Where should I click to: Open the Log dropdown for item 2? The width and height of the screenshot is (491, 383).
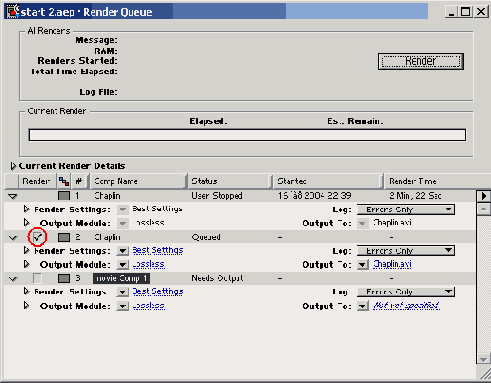pos(406,251)
